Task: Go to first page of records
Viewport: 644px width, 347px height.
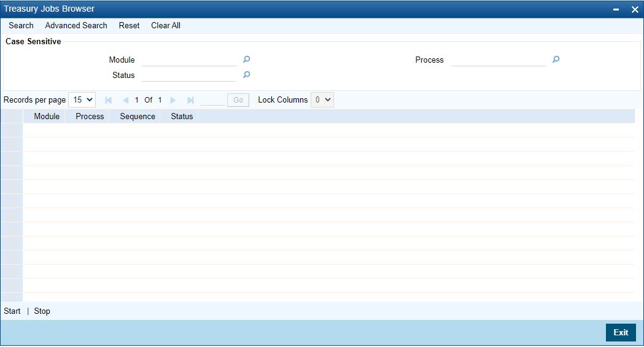Action: [x=109, y=99]
